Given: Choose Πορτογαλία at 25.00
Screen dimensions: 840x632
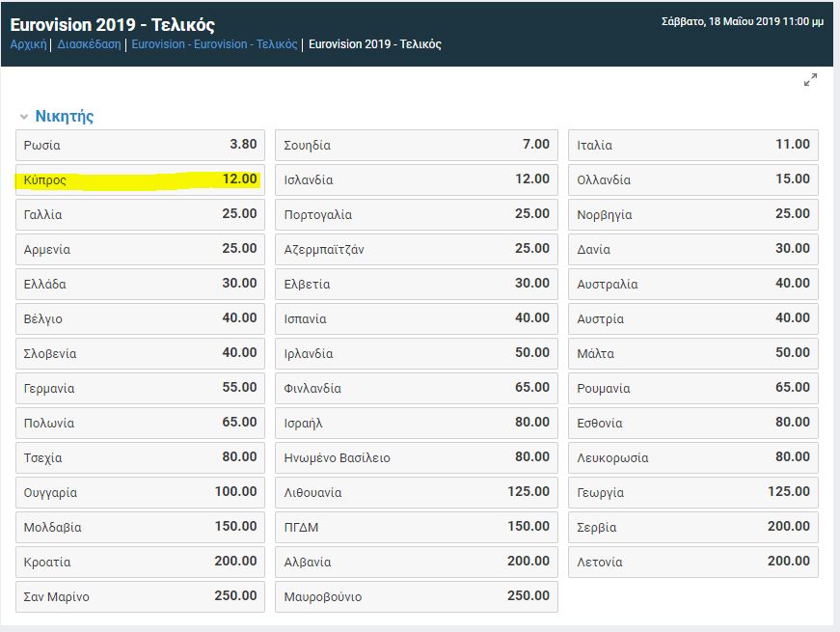Looking at the screenshot, I should 417,214.
